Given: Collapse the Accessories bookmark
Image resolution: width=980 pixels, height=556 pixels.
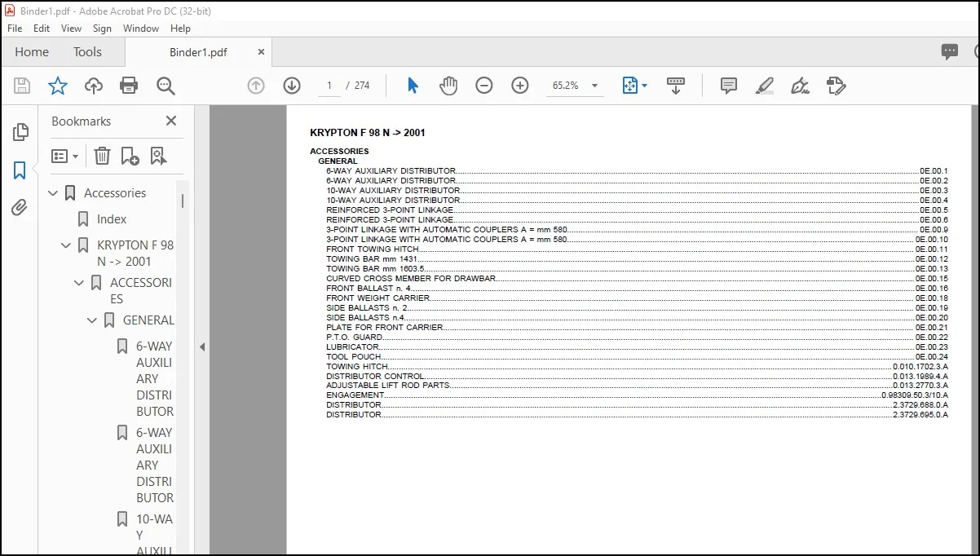Looking at the screenshot, I should (53, 193).
